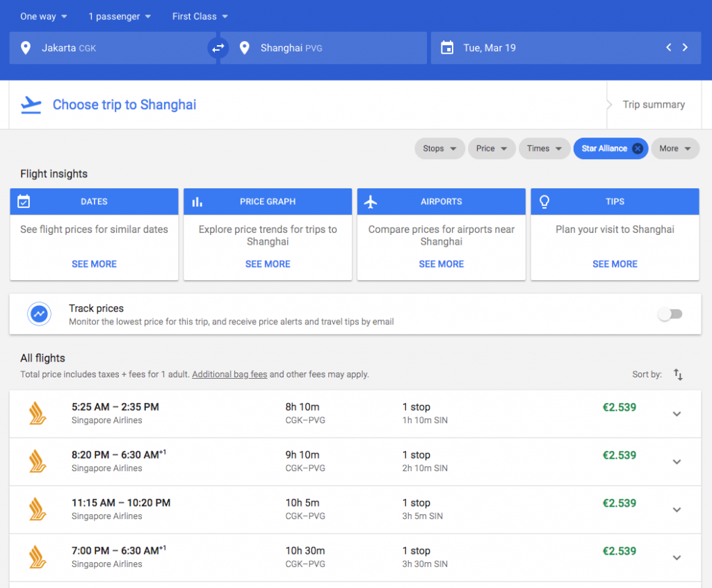Edit the Jakarta CGK origin field
Viewport: 712px width, 588px height.
[112, 48]
